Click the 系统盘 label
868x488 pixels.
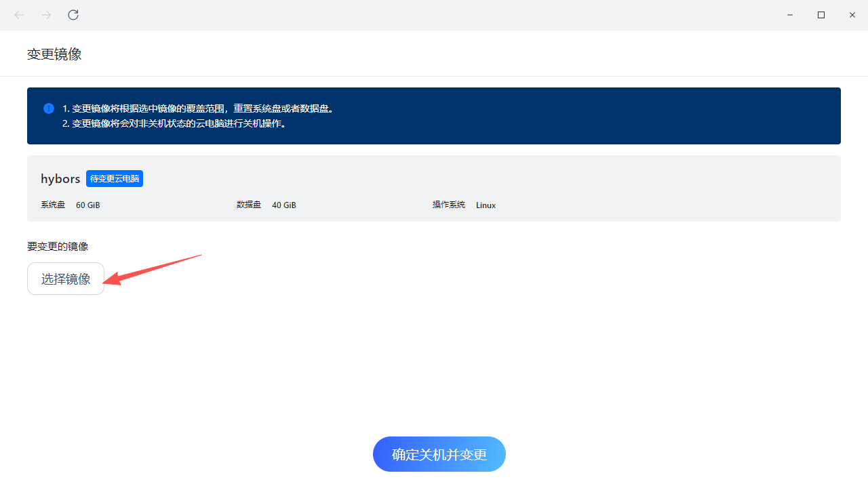pos(53,205)
